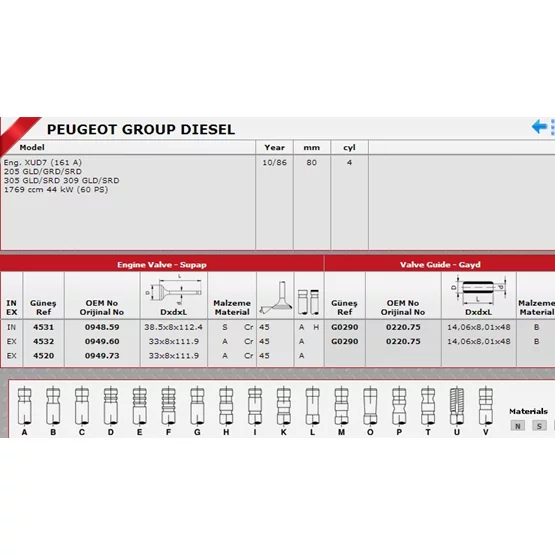Select valve stem type P diagram

tap(399, 406)
